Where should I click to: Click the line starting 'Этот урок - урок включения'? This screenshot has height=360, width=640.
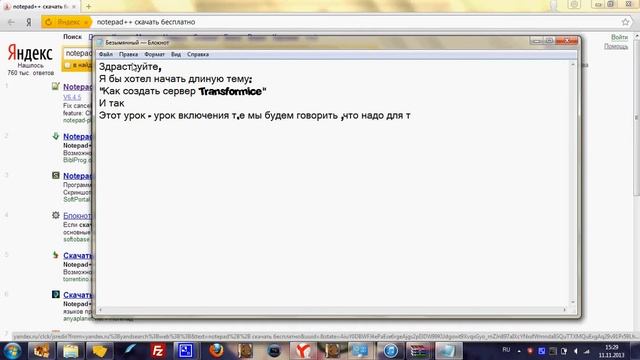tap(255, 116)
